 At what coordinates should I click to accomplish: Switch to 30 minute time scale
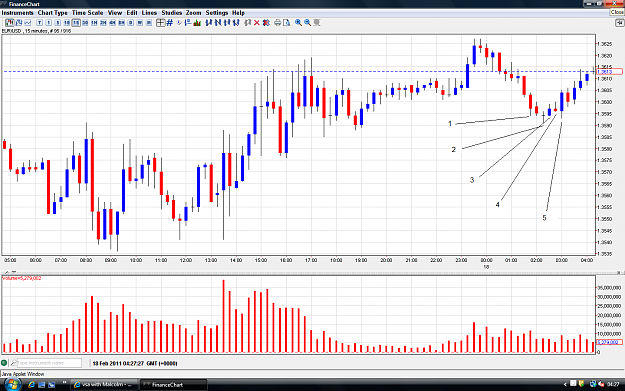click(x=85, y=23)
